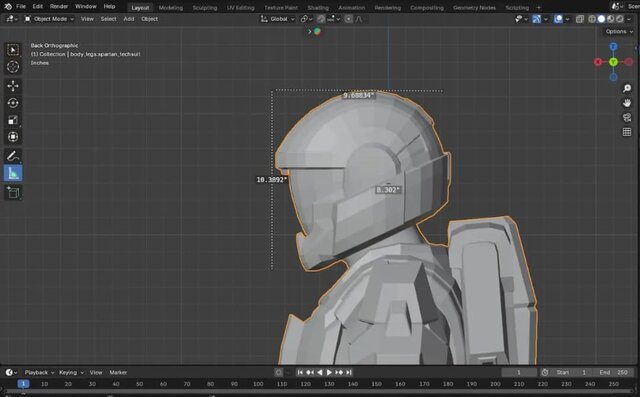Click the Start frame field
The image size is (640, 397).
pos(571,372)
